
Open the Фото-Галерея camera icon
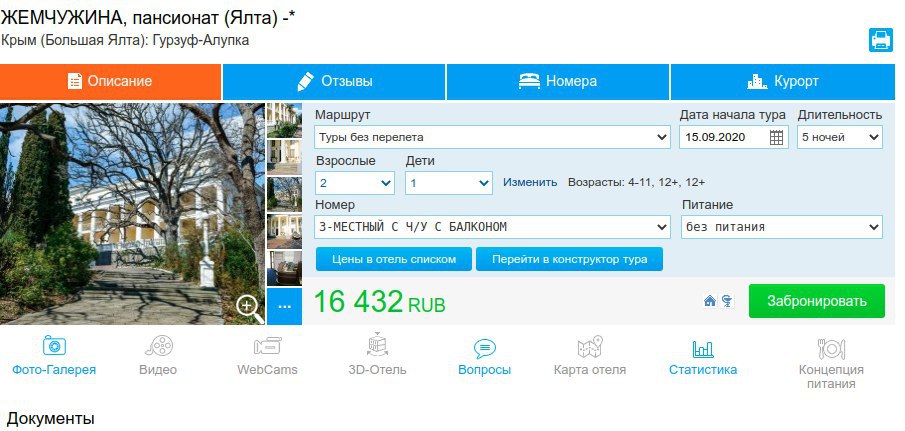(54, 346)
